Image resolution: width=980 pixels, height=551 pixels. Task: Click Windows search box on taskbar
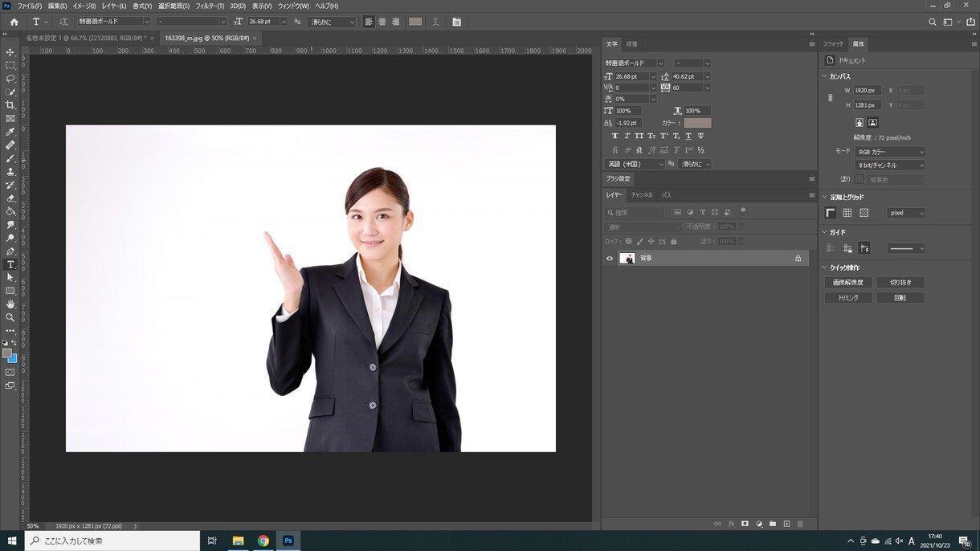coord(112,541)
